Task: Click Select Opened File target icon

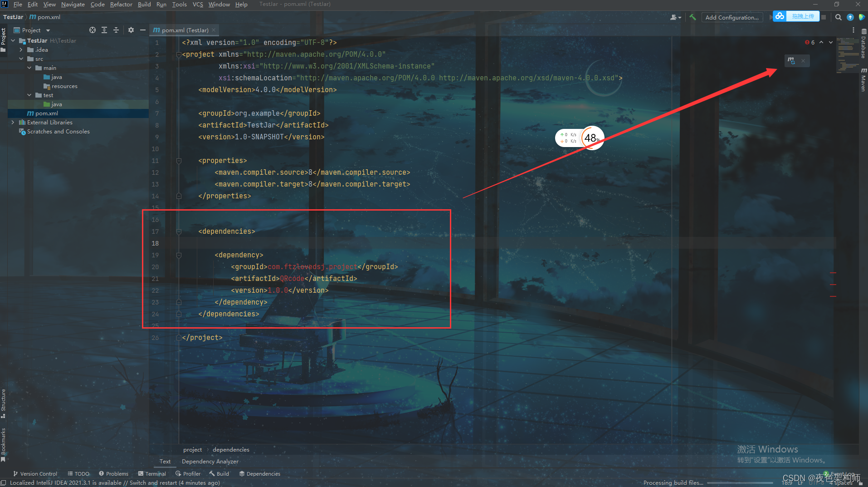Action: pos(93,30)
